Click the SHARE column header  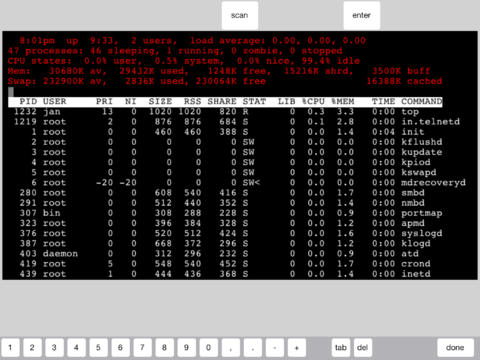(222, 101)
